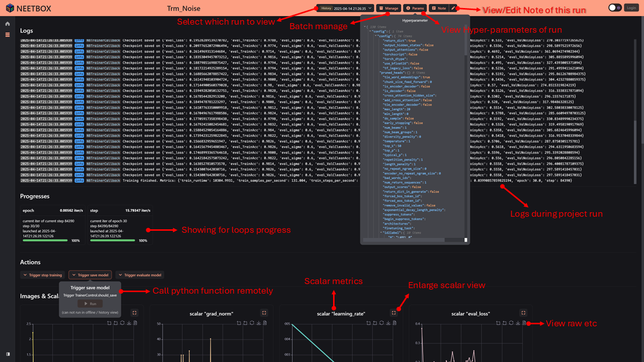
Task: Select the home icon in left sidebar
Action: (x=7, y=23)
